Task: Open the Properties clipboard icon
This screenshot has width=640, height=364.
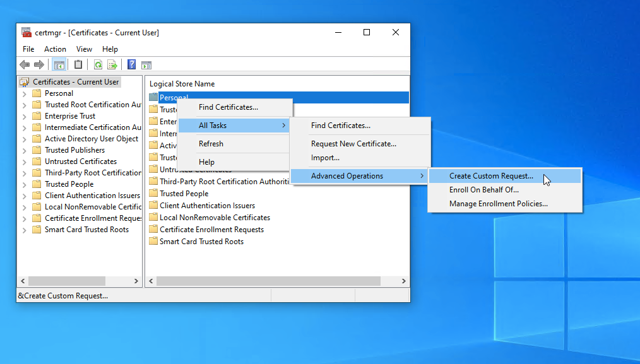Action: coord(78,64)
